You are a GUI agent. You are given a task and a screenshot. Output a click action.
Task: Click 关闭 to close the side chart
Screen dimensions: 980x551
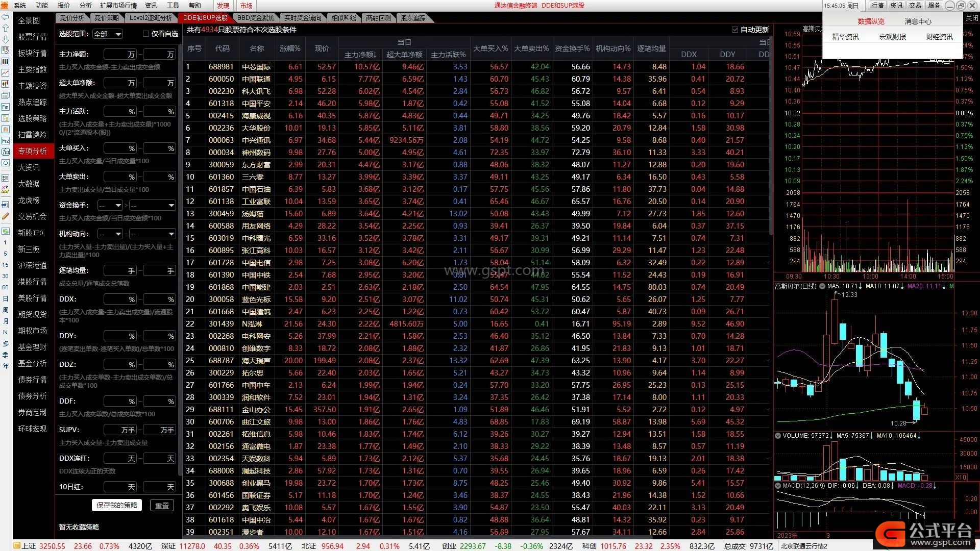[x=972, y=18]
